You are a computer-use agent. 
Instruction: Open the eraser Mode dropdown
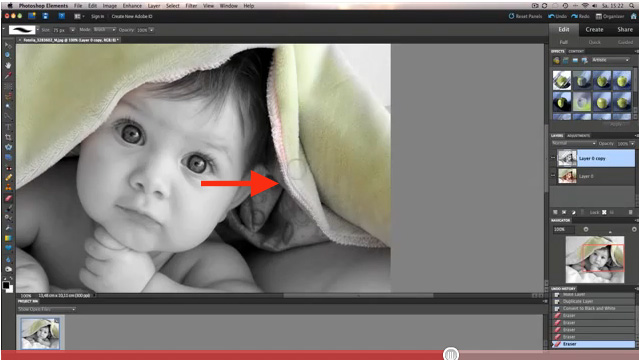[x=104, y=30]
